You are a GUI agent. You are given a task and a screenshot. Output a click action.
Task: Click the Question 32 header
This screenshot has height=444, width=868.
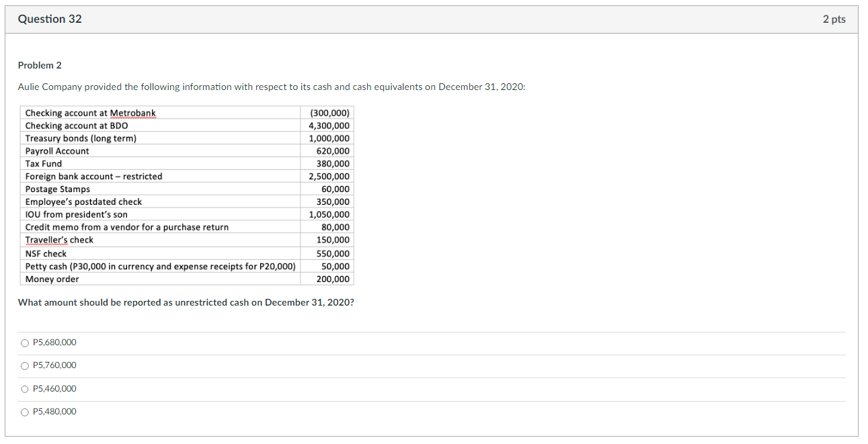coord(49,19)
